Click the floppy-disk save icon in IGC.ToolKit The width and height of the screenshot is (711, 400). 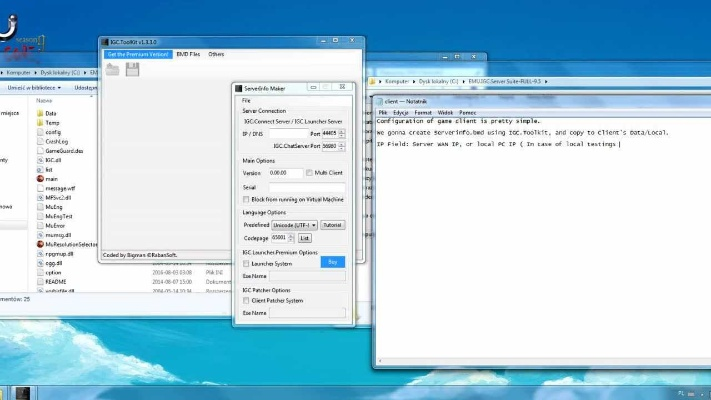[x=132, y=69]
